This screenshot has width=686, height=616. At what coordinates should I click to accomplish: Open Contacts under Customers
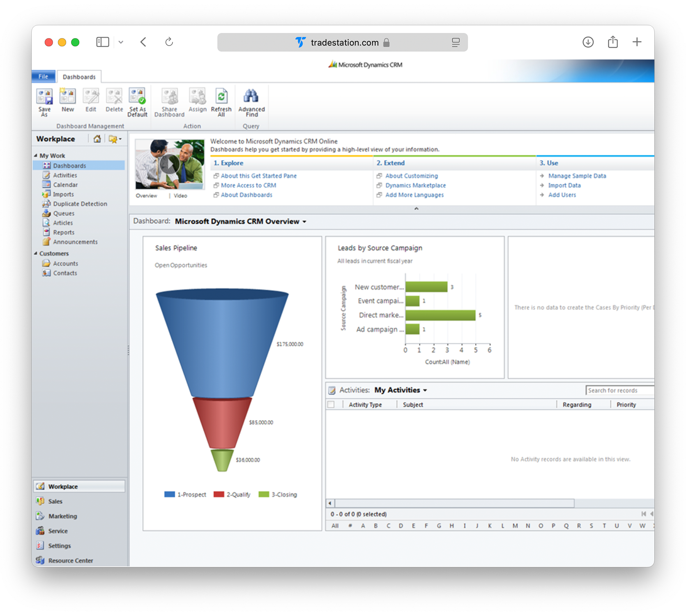coord(64,273)
